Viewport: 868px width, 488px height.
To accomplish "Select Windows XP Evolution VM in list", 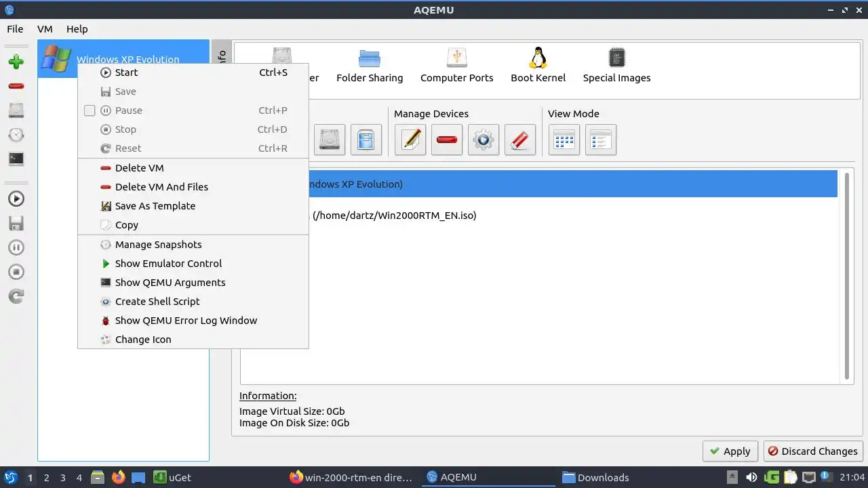I will 123,59.
